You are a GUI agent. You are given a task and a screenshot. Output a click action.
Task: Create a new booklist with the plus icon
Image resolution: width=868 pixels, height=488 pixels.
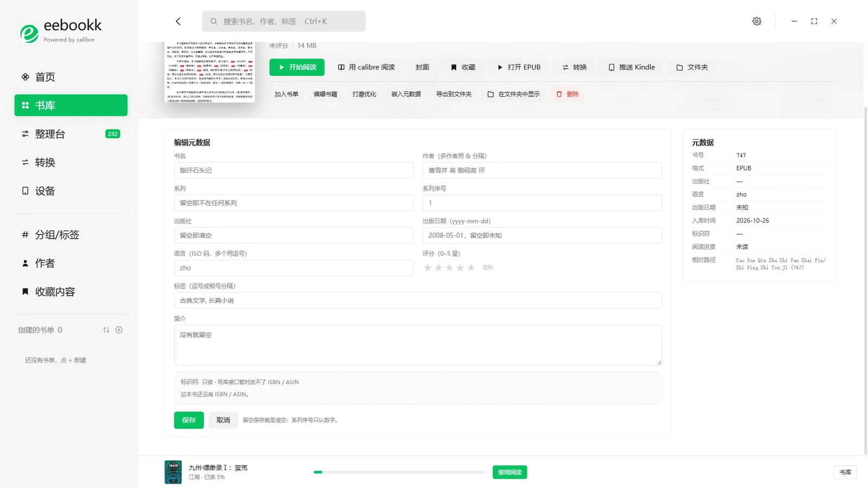(119, 330)
